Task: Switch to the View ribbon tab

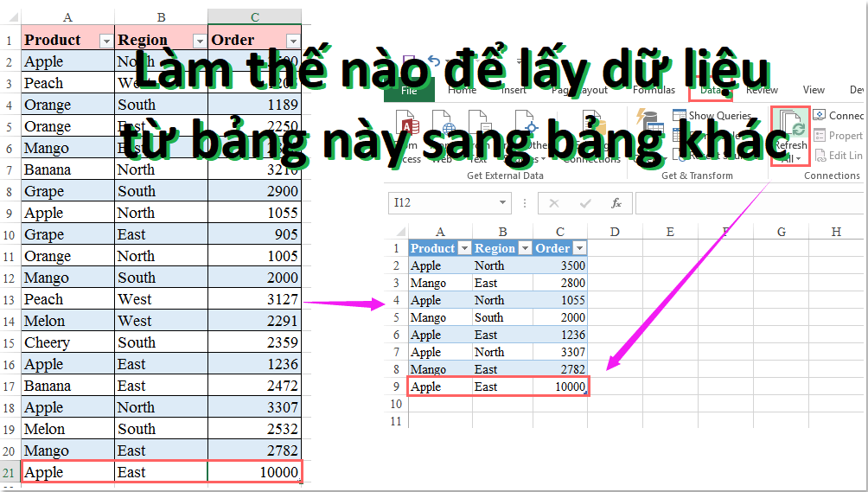Action: coord(814,90)
